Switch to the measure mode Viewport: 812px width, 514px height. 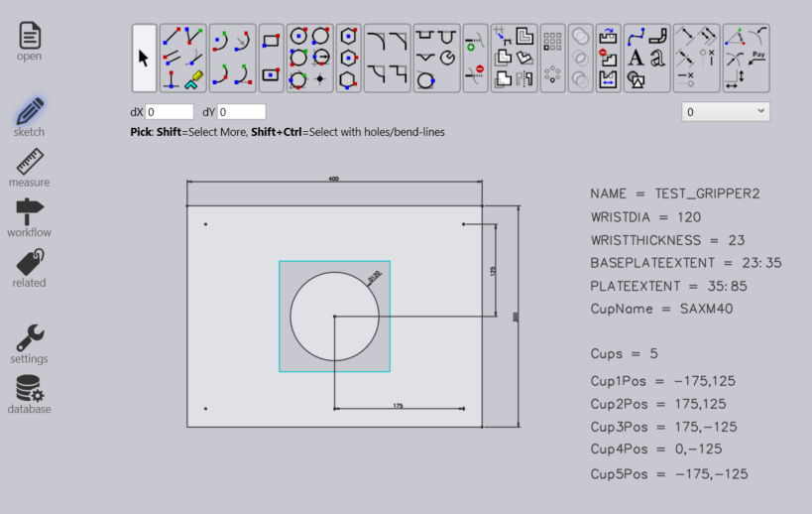click(30, 168)
